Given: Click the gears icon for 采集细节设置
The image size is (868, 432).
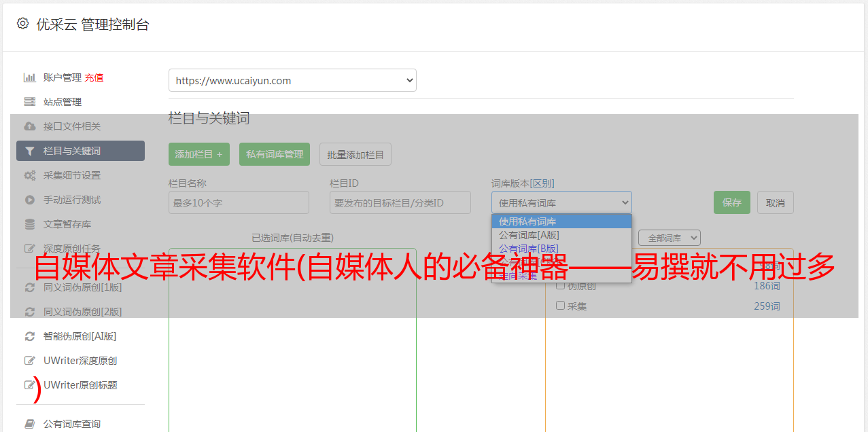Looking at the screenshot, I should (29, 175).
